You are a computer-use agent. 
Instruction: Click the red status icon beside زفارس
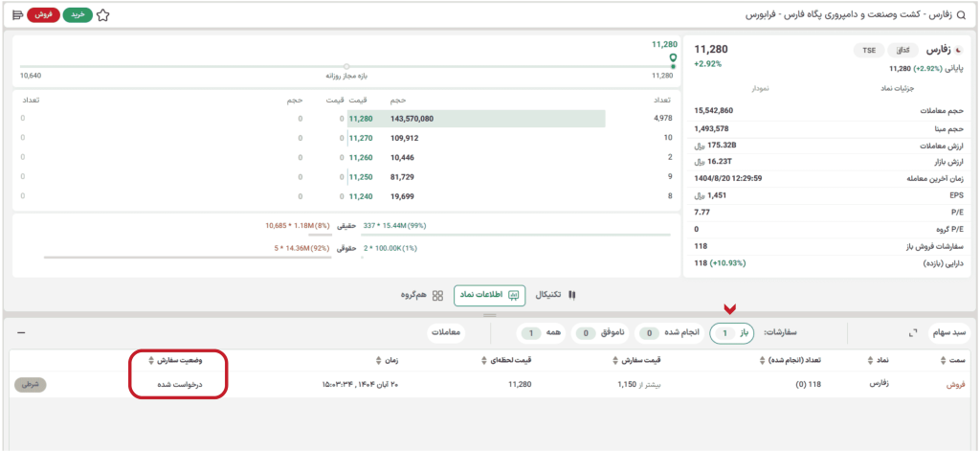click(960, 50)
